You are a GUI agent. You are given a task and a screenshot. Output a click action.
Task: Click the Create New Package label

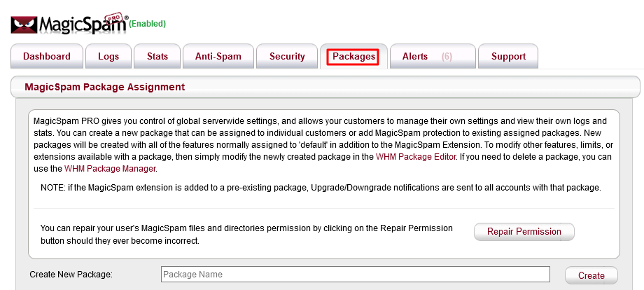[x=71, y=275]
